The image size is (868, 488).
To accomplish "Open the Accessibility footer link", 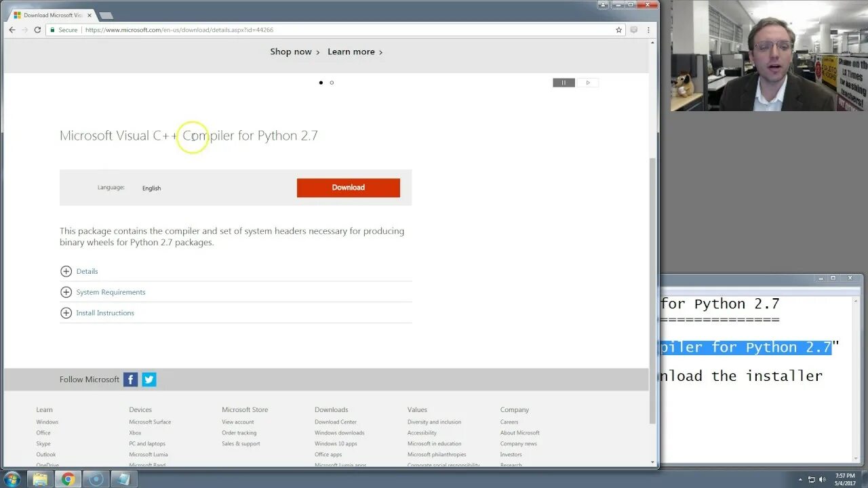I will [422, 432].
